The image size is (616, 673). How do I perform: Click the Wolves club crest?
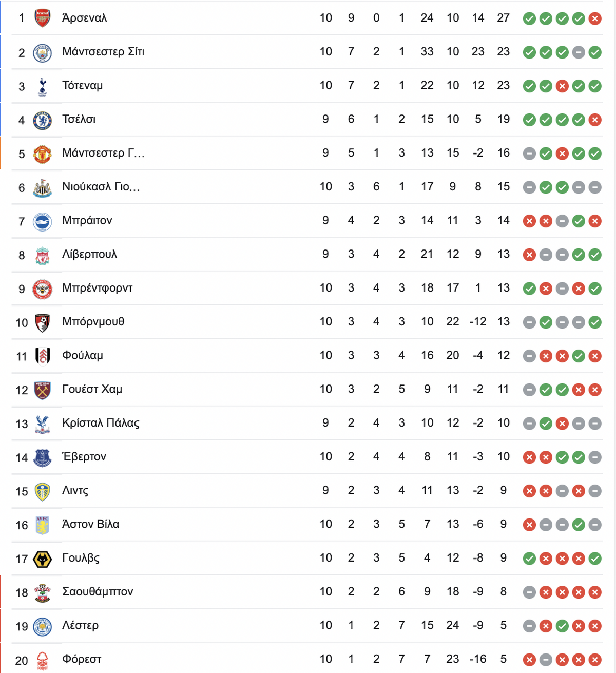(42, 559)
